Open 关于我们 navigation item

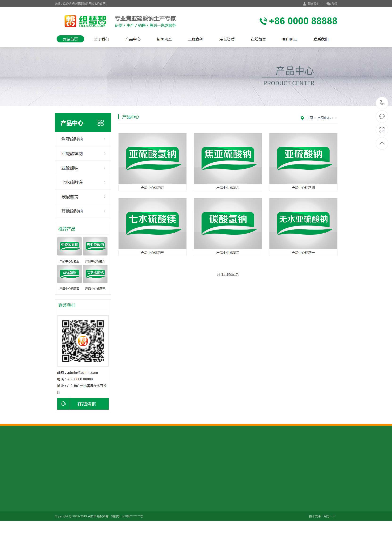point(102,39)
